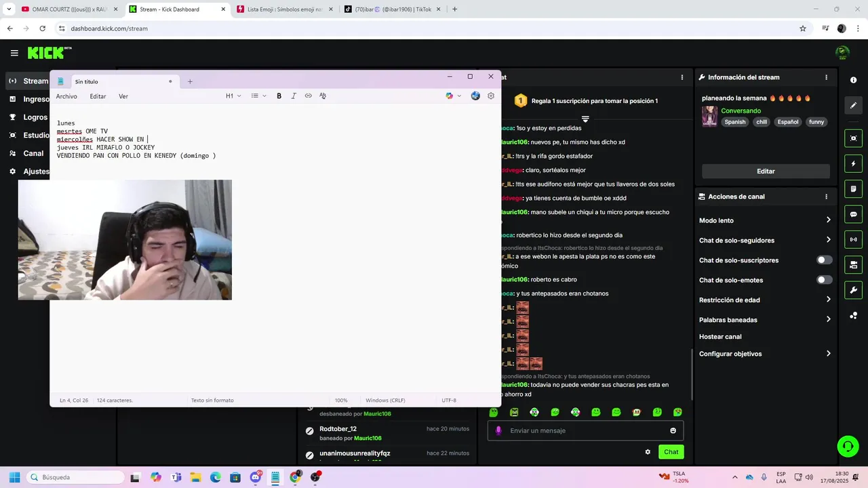The width and height of the screenshot is (868, 488).
Task: Open a new browser tab
Action: [x=454, y=9]
